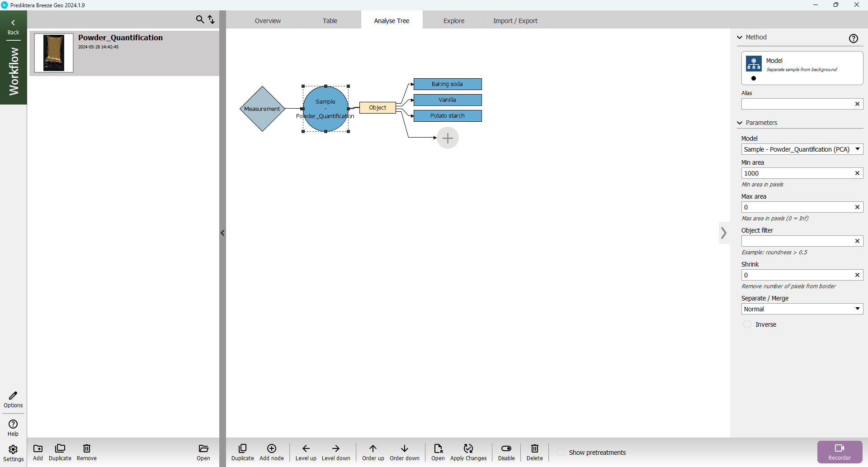868x467 pixels.
Task: Click the Add node toolbar icon
Action: (271, 452)
